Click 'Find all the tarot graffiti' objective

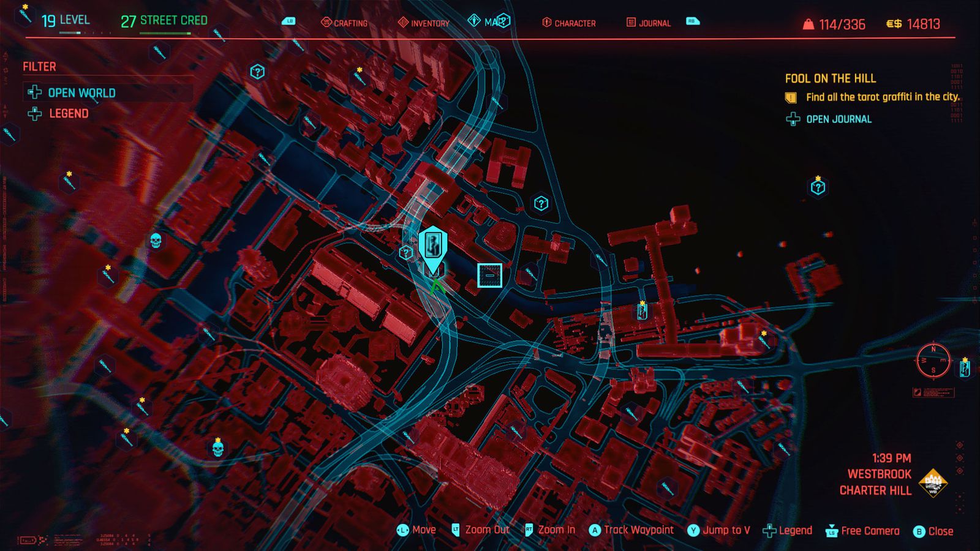(883, 97)
